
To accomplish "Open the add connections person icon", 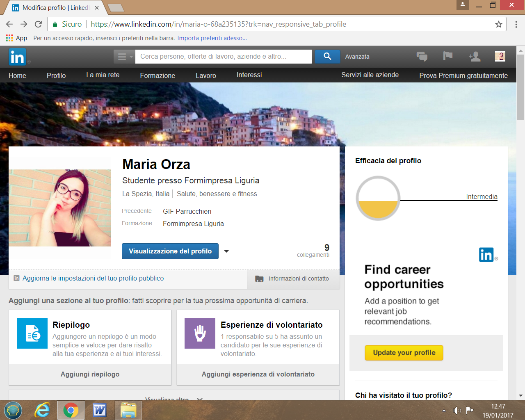I will pyautogui.click(x=475, y=57).
